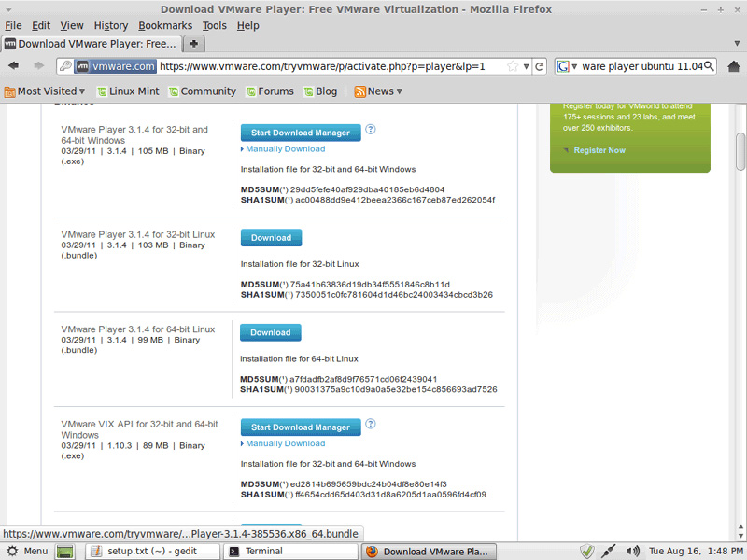List all tabs using the tab dropdown arrow
Viewport: 747px width, 560px height.
click(737, 43)
